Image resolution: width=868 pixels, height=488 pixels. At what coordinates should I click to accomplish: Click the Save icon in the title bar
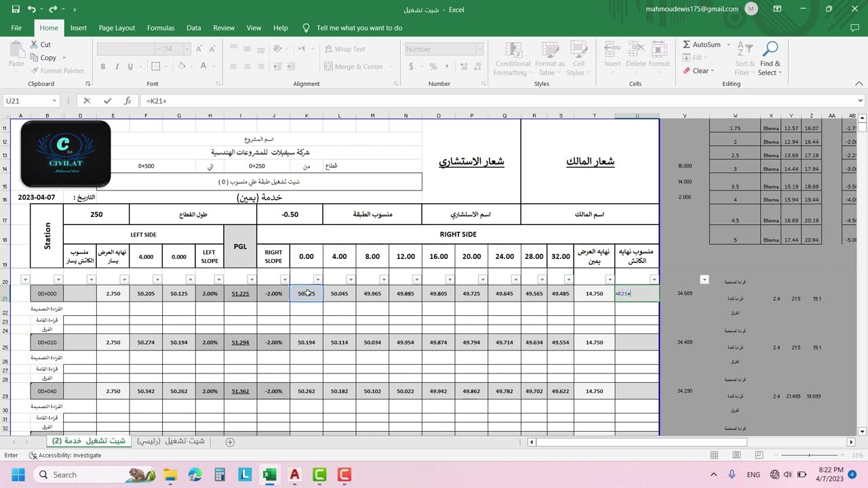tap(15, 9)
